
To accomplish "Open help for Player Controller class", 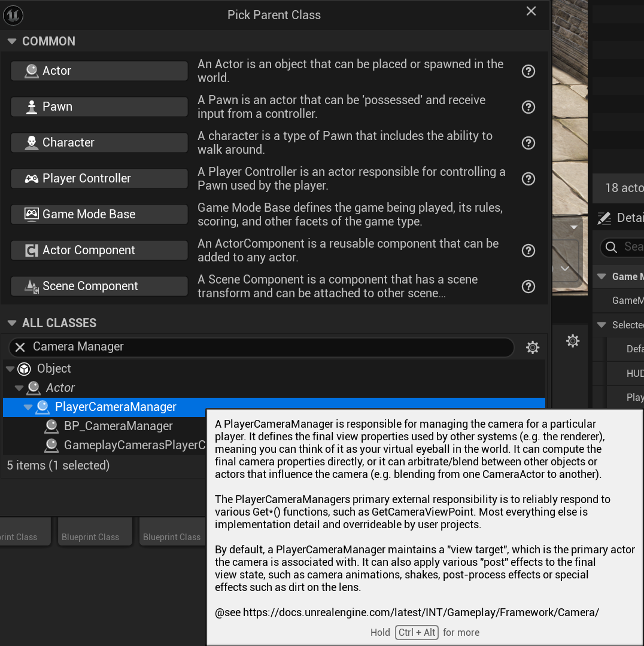I will [x=528, y=179].
